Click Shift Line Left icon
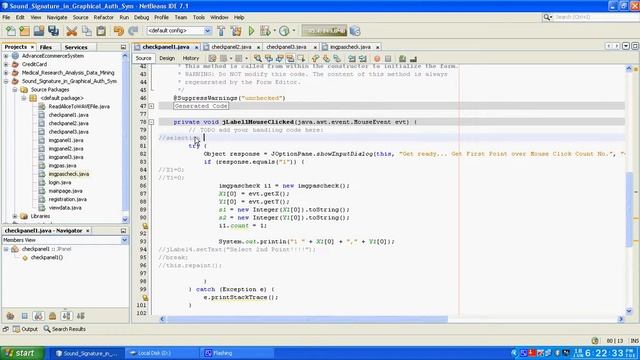The image size is (640, 360). pyautogui.click(x=352, y=59)
